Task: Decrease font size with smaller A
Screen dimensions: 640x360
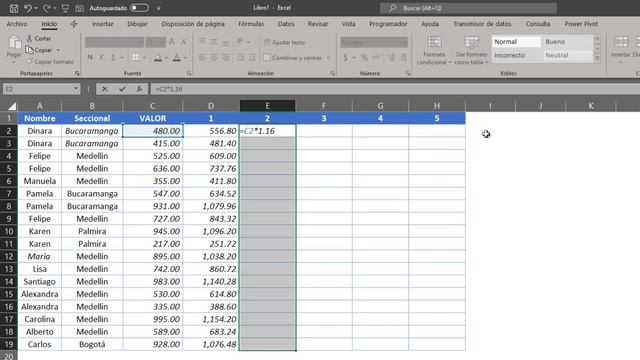Action: pyautogui.click(x=184, y=42)
